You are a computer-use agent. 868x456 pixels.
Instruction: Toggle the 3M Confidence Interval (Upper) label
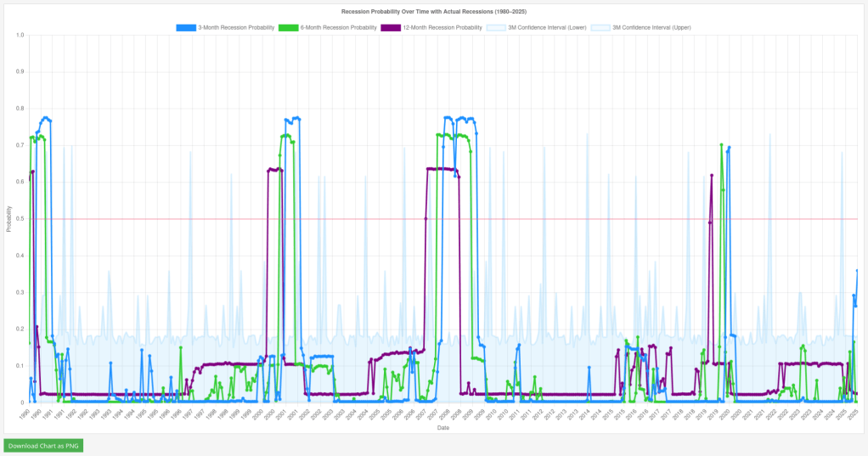click(651, 28)
